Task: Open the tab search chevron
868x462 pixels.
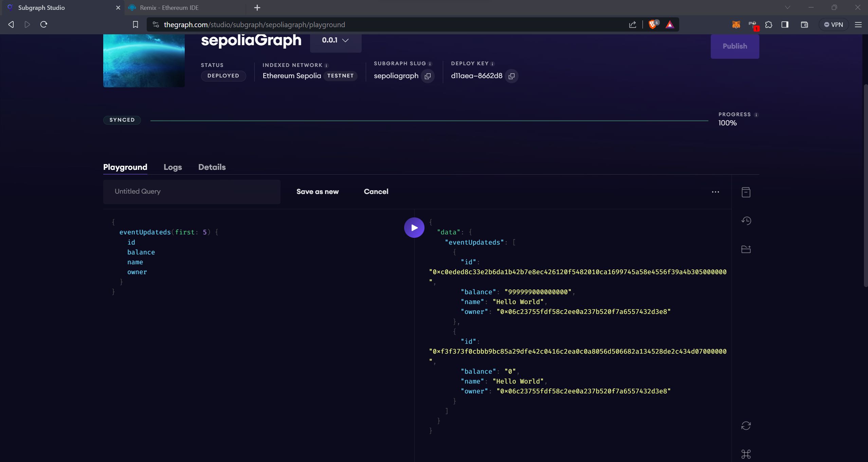Action: tap(787, 7)
